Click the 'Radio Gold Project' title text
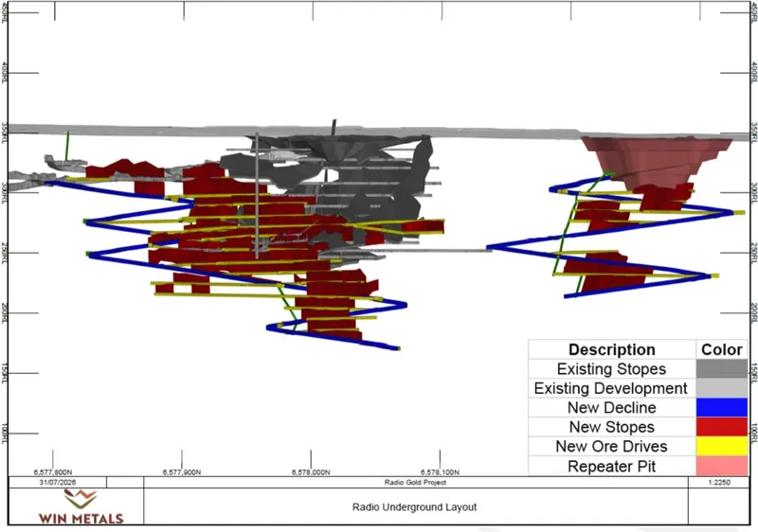Image resolution: width=758 pixels, height=532 pixels. (415, 482)
